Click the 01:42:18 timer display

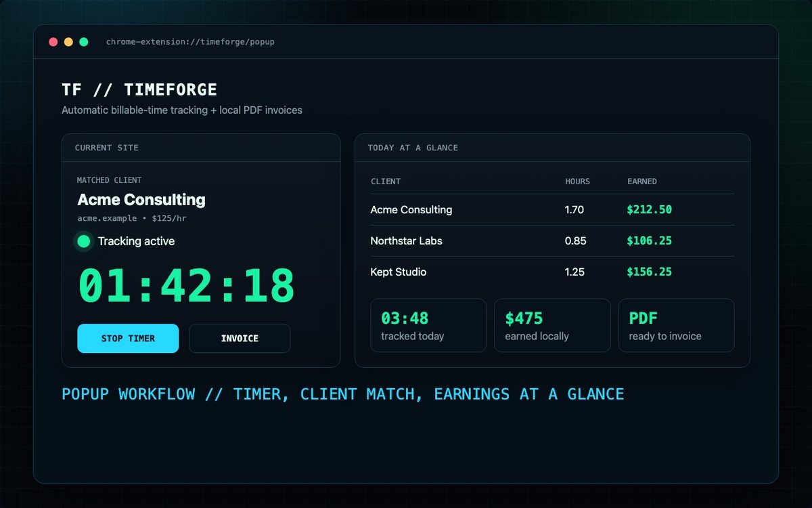pyautogui.click(x=187, y=286)
